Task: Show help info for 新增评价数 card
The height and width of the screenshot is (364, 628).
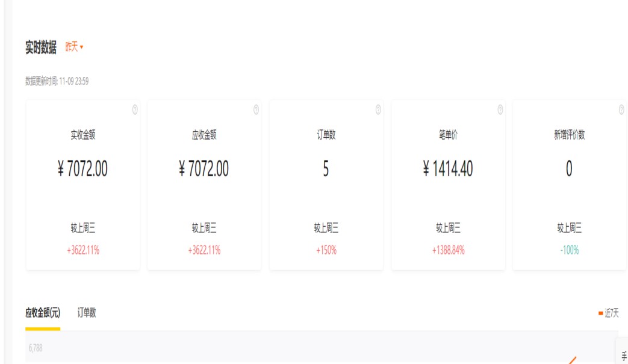Action: [x=621, y=110]
